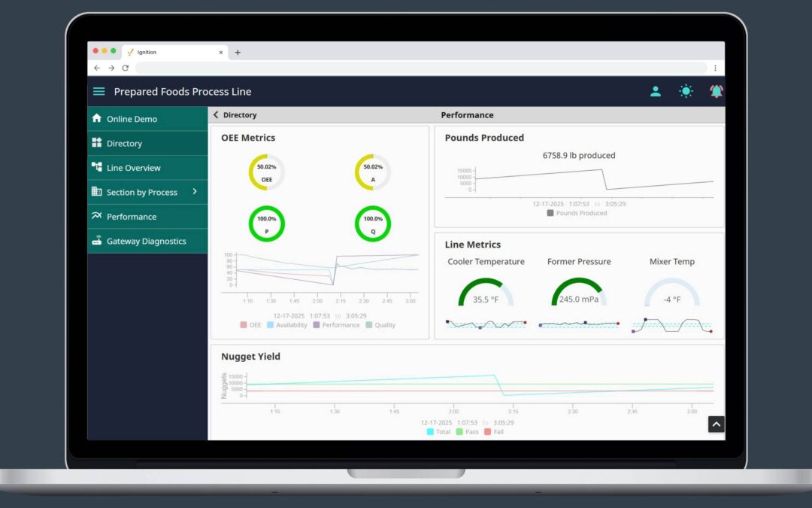Screen dimensions: 812x508
Task: Click the brightness/theme sun icon
Action: pyautogui.click(x=686, y=90)
